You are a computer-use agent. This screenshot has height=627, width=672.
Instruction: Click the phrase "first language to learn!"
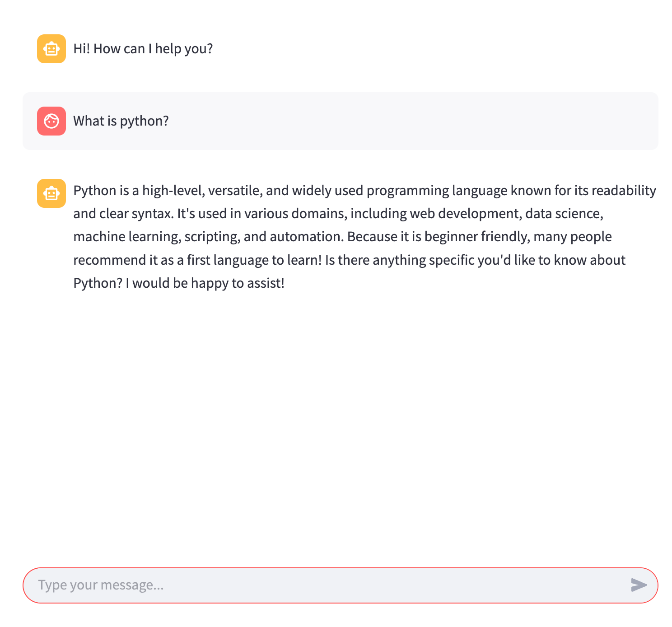pos(254,260)
